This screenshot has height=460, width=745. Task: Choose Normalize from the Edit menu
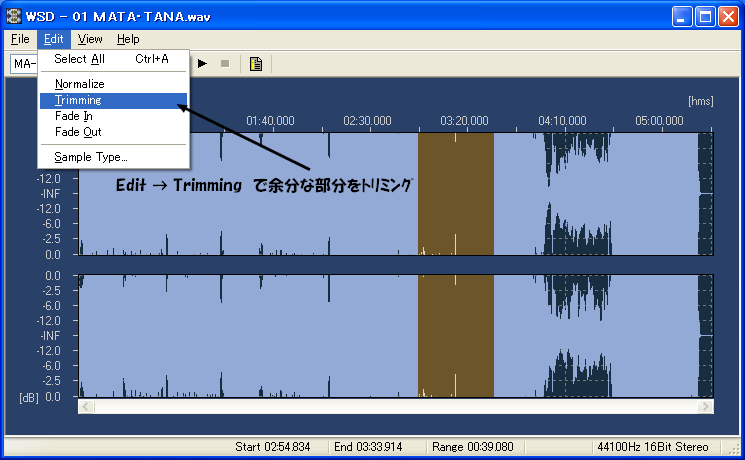click(x=114, y=84)
